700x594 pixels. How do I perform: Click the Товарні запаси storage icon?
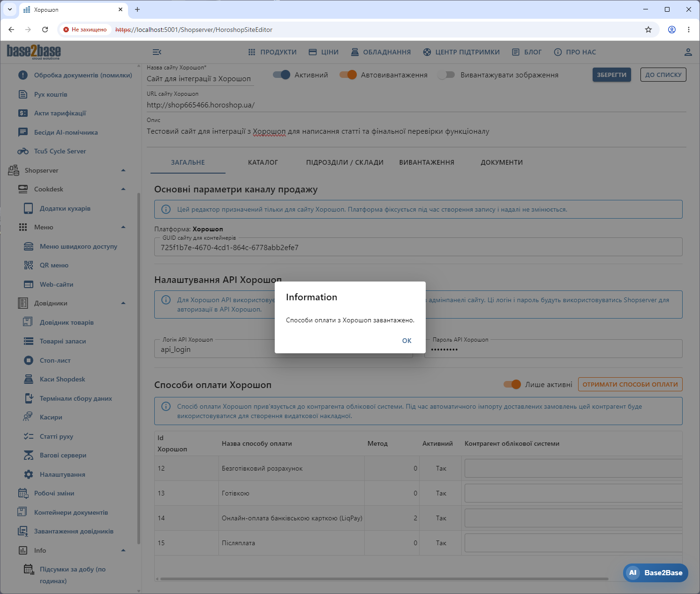[29, 341]
